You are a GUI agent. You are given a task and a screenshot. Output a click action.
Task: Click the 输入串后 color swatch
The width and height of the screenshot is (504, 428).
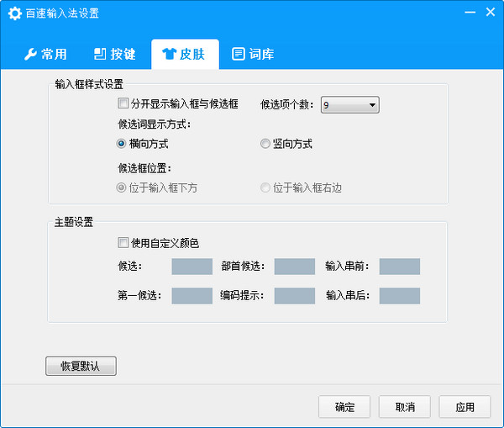pos(399,296)
